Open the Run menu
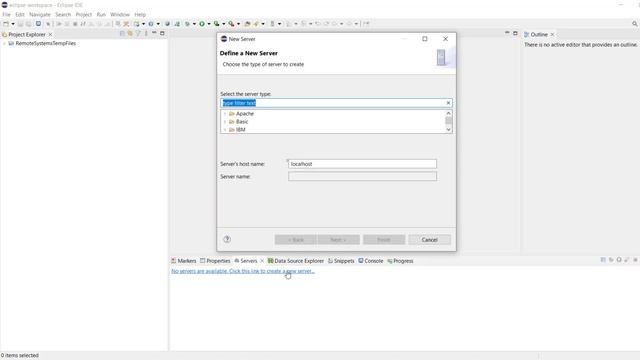The height and width of the screenshot is (360, 640). pos(101,14)
